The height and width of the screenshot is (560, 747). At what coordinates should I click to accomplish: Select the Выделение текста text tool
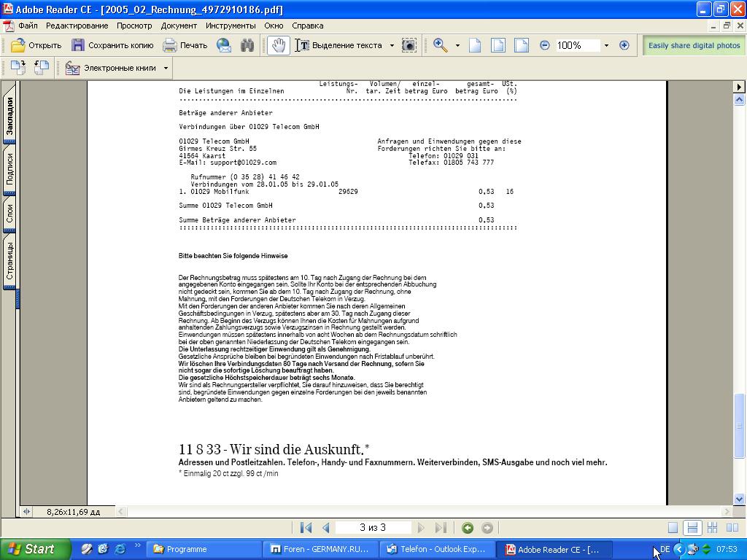click(x=339, y=45)
